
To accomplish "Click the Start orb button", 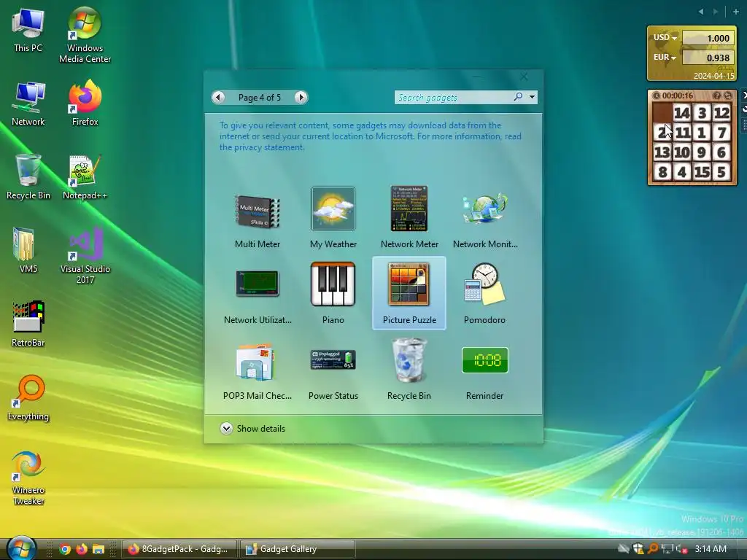I will point(22,548).
